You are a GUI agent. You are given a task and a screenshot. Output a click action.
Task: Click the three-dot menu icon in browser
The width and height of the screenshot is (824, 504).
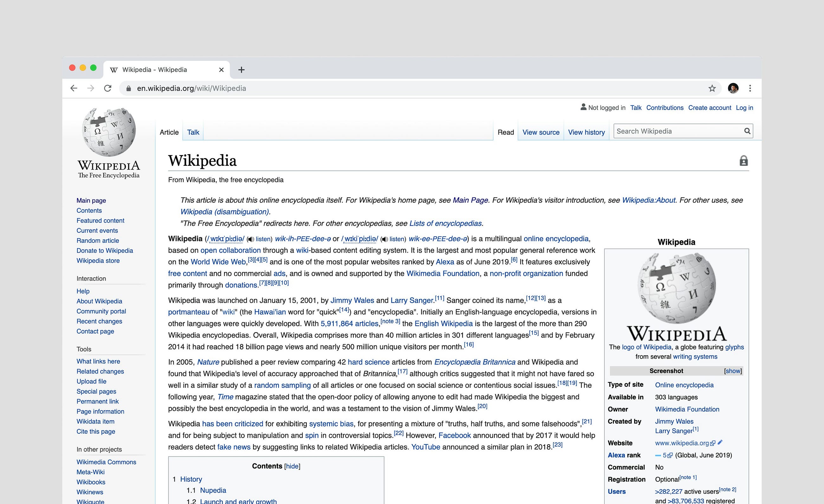click(750, 88)
